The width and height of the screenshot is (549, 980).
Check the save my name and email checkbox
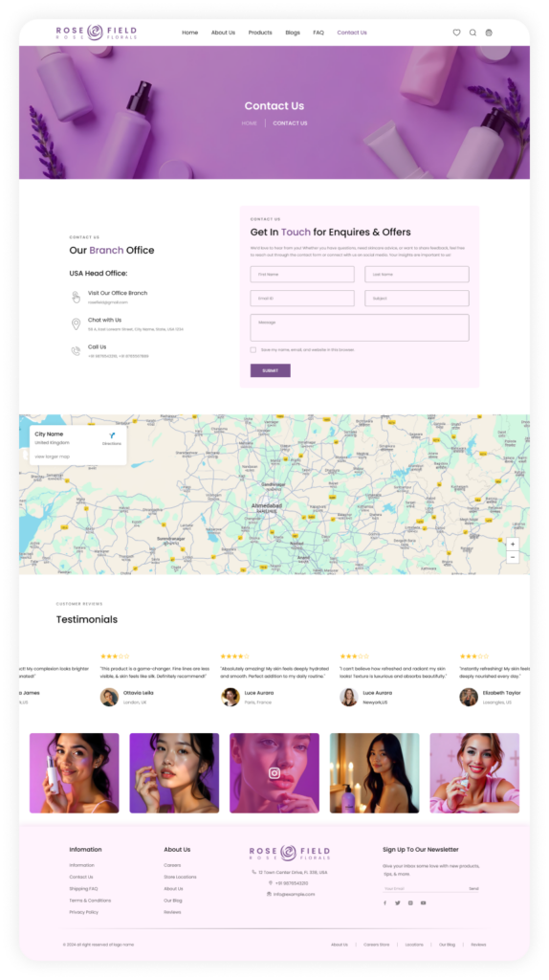253,350
